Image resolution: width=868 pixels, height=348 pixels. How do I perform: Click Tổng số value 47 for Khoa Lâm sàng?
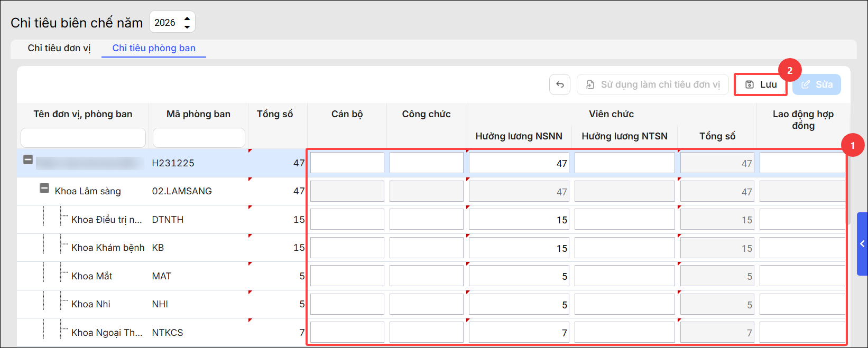point(299,191)
